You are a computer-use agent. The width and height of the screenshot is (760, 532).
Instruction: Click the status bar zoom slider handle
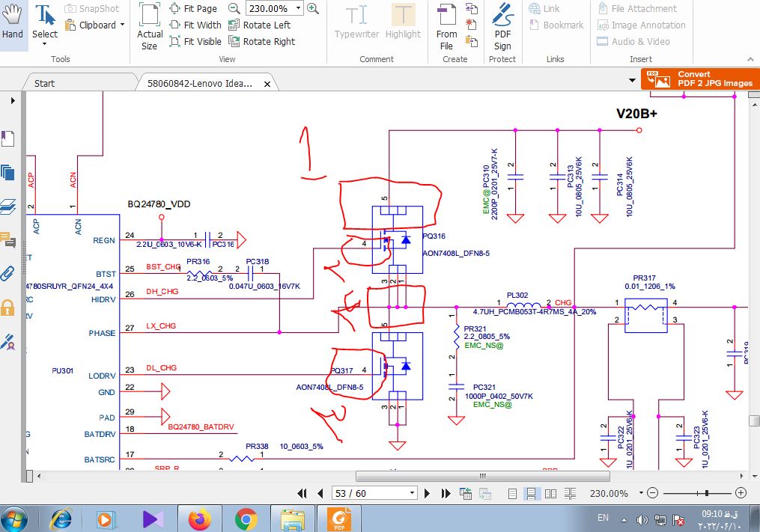coord(707,493)
